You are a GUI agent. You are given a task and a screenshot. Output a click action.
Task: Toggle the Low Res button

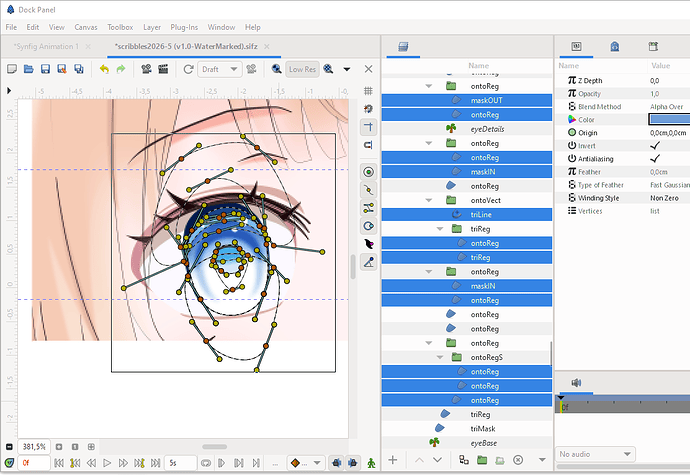pos(302,69)
